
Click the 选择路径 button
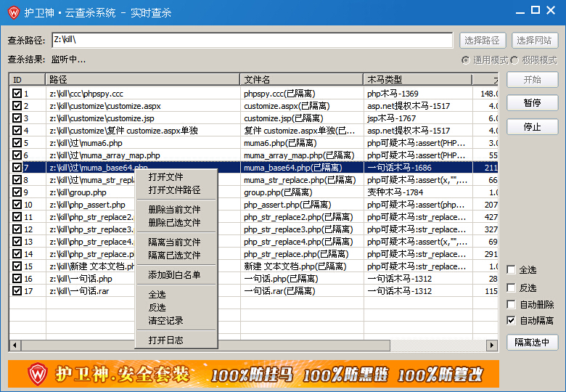pyautogui.click(x=483, y=40)
